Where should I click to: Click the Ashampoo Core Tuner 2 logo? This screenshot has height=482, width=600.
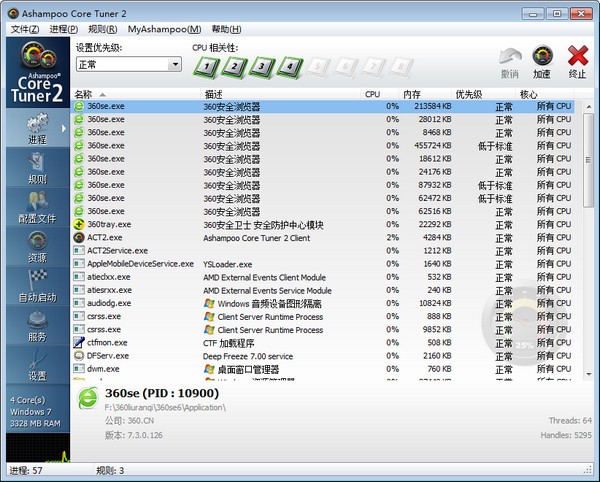click(x=38, y=72)
